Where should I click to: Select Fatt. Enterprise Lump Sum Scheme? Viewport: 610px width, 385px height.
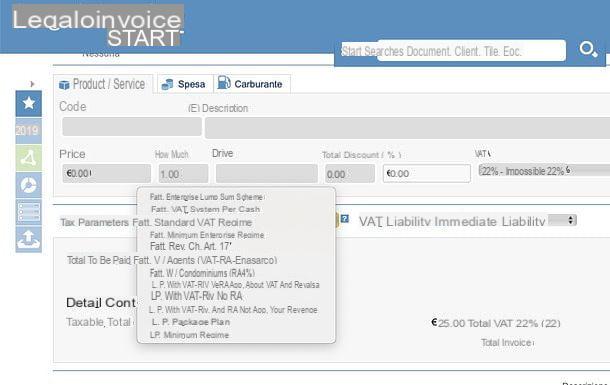[x=207, y=197]
